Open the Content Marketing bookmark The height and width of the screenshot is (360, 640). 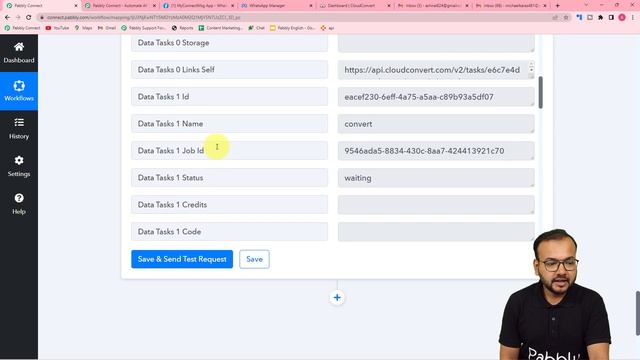click(220, 28)
